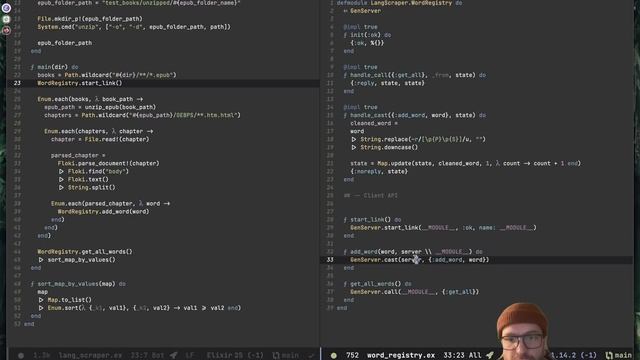Click 'sort_map_by_values(map) do' definition

[78, 284]
